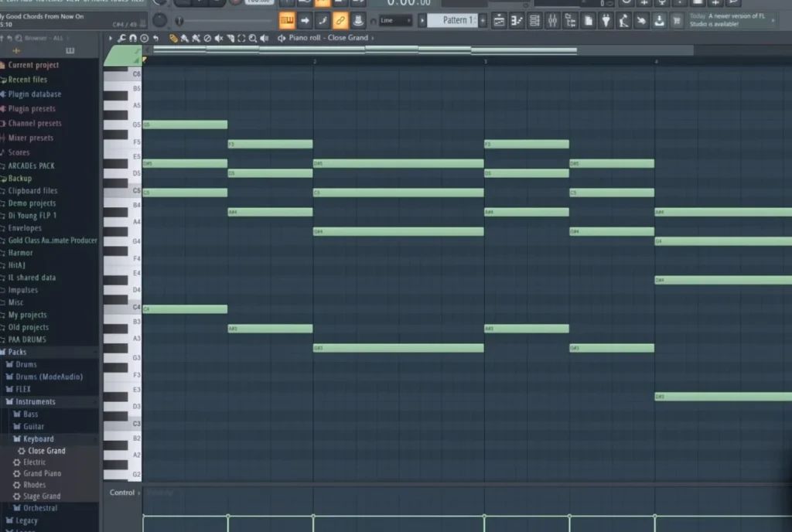Open the pattern menu arrow beside Pattern 1

coord(422,20)
